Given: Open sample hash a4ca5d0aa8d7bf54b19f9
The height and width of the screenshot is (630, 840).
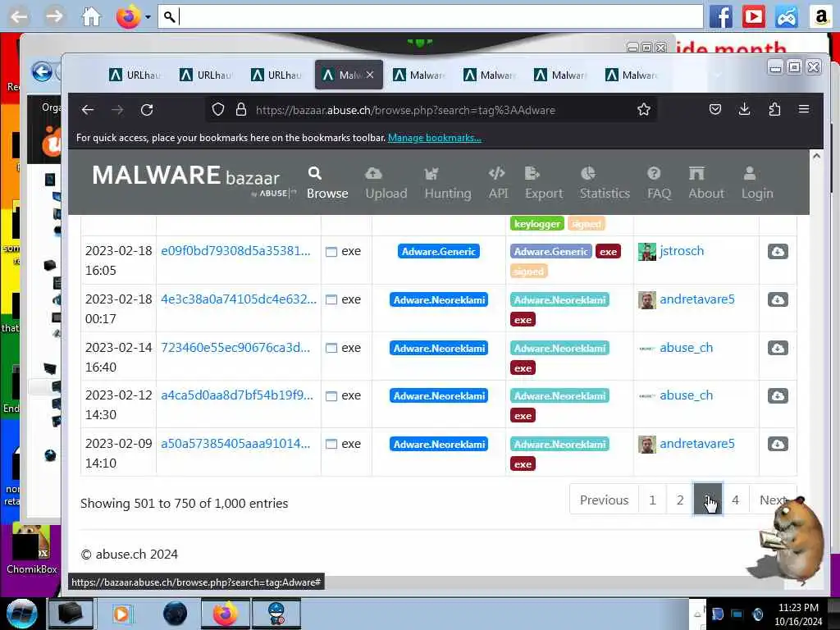Looking at the screenshot, I should [237, 395].
